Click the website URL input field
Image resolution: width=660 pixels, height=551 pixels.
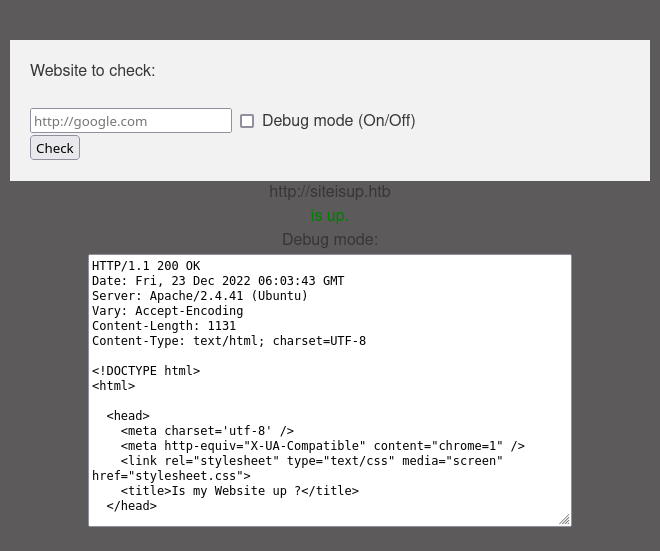pyautogui.click(x=131, y=121)
